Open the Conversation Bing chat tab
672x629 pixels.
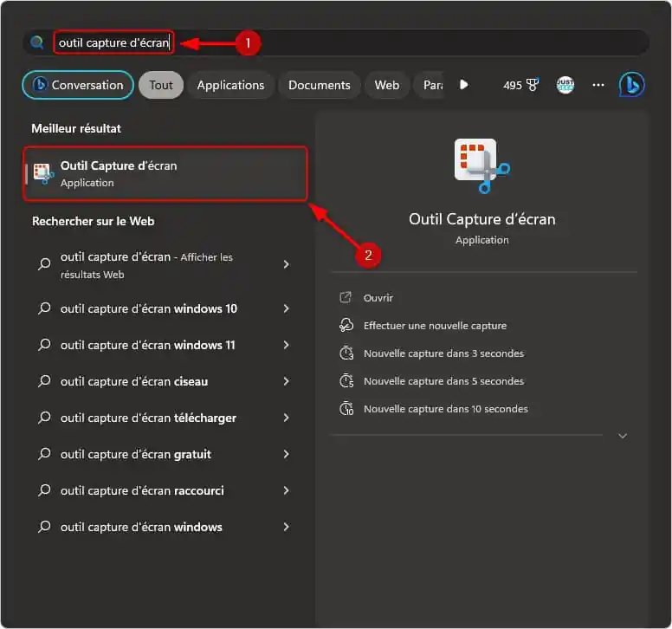coord(78,85)
